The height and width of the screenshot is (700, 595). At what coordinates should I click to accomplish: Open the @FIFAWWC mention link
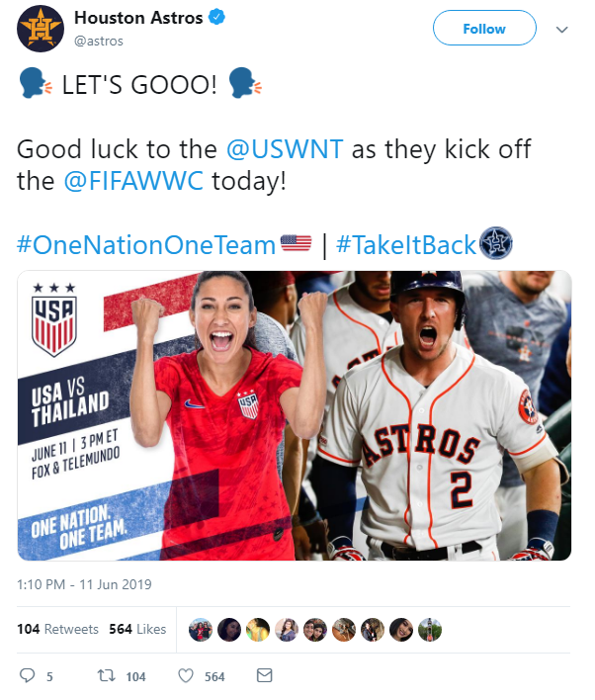(133, 181)
